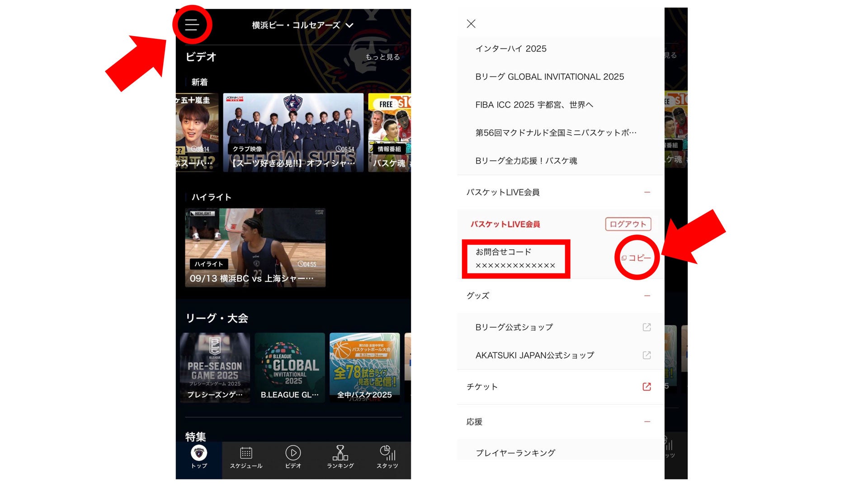Tap the Top tab team logo
The width and height of the screenshot is (868, 488).
(199, 453)
